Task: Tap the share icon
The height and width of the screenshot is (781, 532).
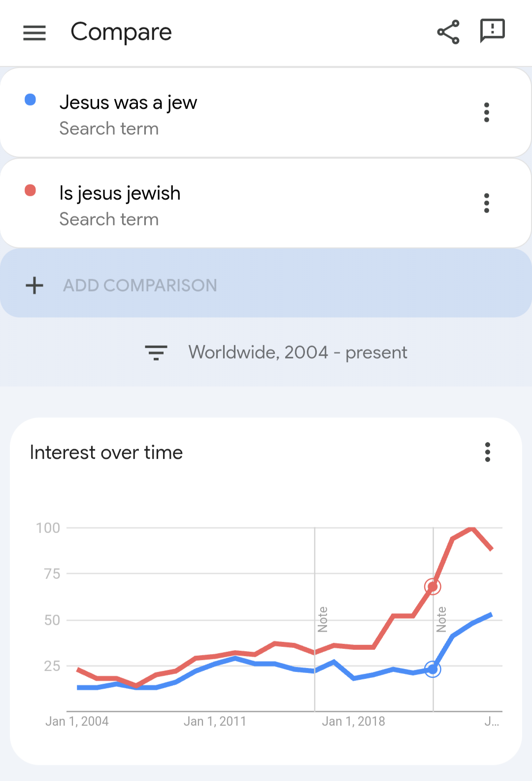Action: (x=448, y=33)
